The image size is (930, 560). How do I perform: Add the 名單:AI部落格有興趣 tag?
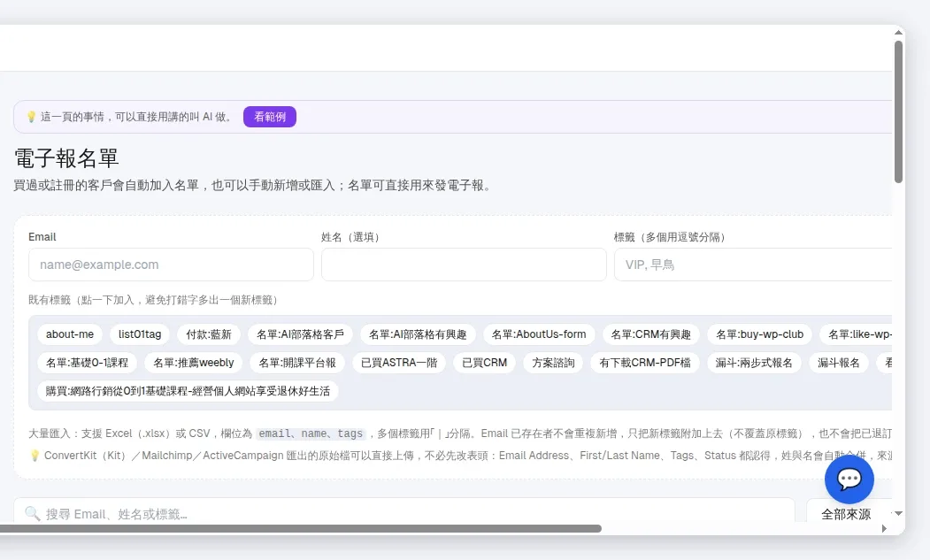pyautogui.click(x=418, y=334)
